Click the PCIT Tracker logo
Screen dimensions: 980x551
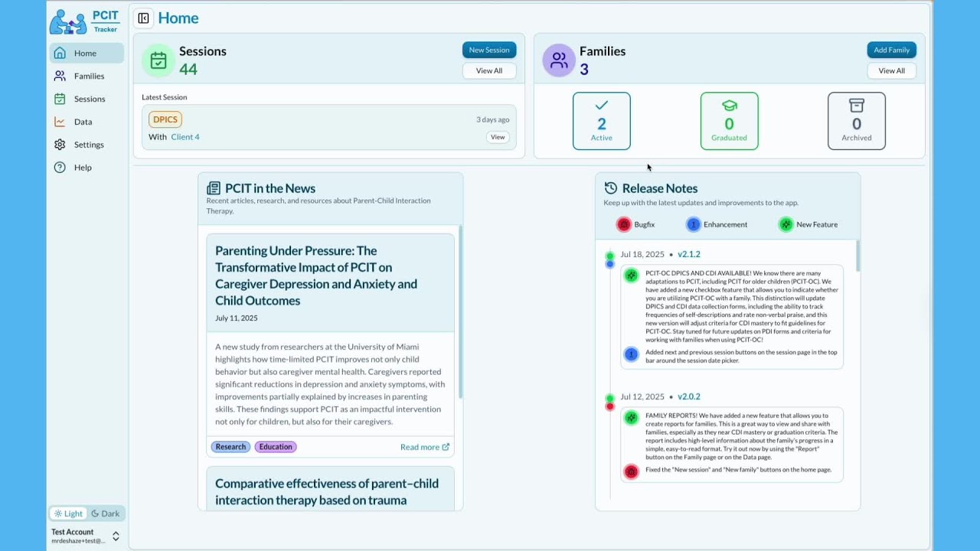[x=84, y=21]
